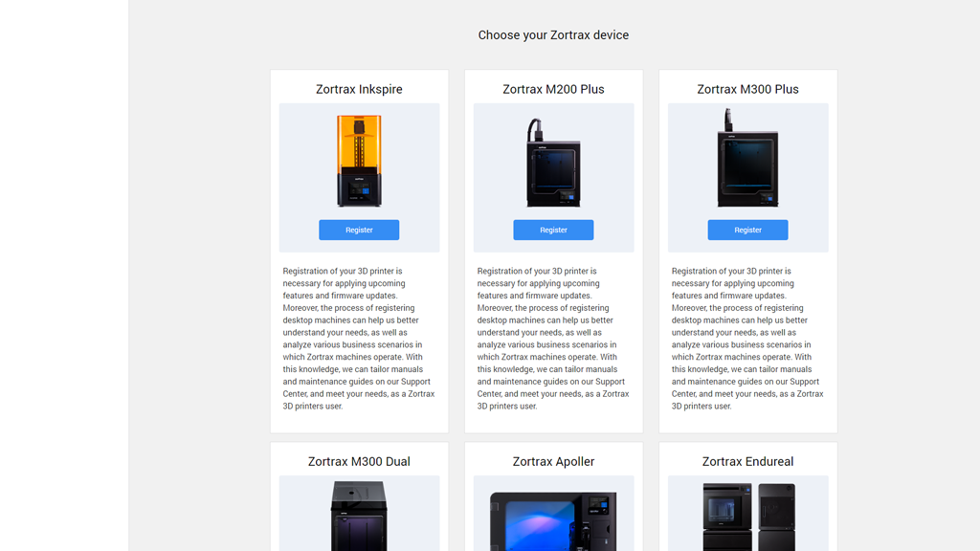Click the Zortrax M300 Dual title
The width and height of the screenshot is (980, 551).
click(359, 462)
